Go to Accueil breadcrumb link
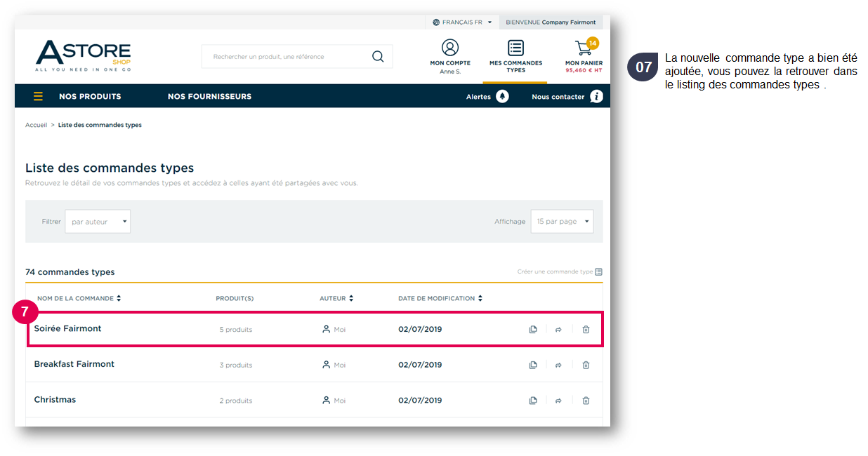 tap(36, 125)
